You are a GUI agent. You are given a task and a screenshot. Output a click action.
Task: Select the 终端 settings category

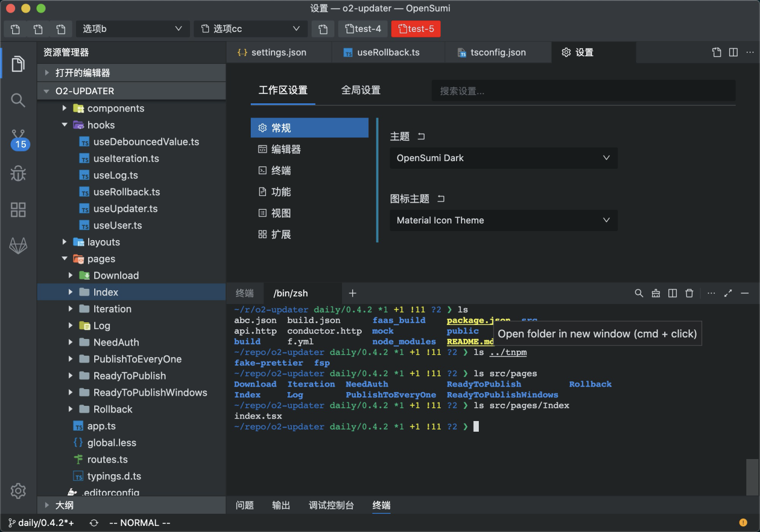coord(310,170)
